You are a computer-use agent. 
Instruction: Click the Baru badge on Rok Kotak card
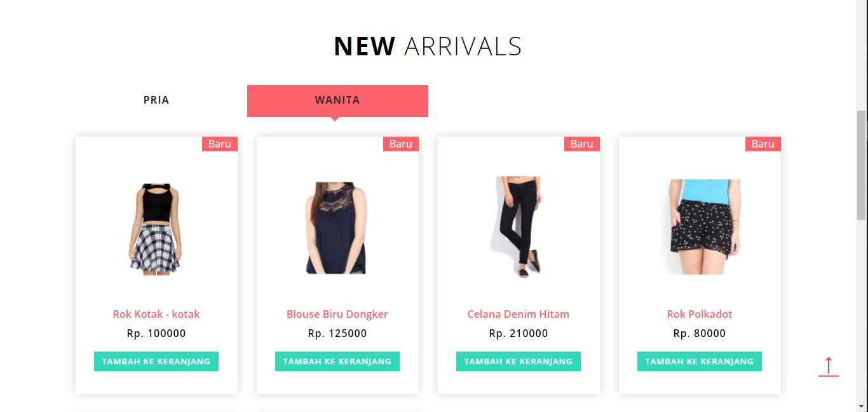220,144
